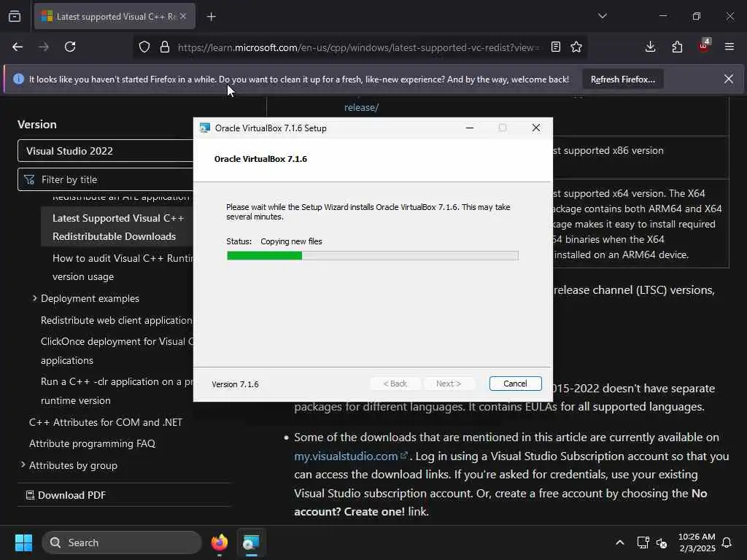Screen dimensions: 747x560
Task: Click the network status tray icon
Action: [643, 542]
